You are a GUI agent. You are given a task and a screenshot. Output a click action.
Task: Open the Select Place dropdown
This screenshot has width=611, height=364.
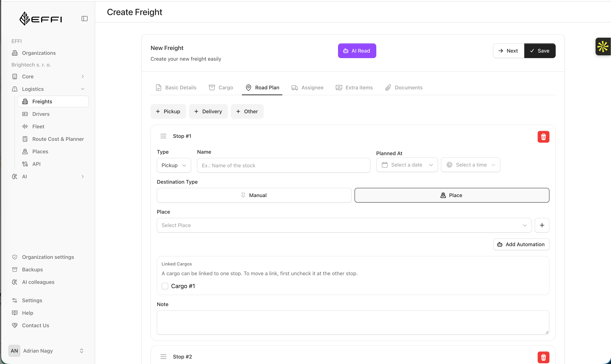pyautogui.click(x=344, y=225)
